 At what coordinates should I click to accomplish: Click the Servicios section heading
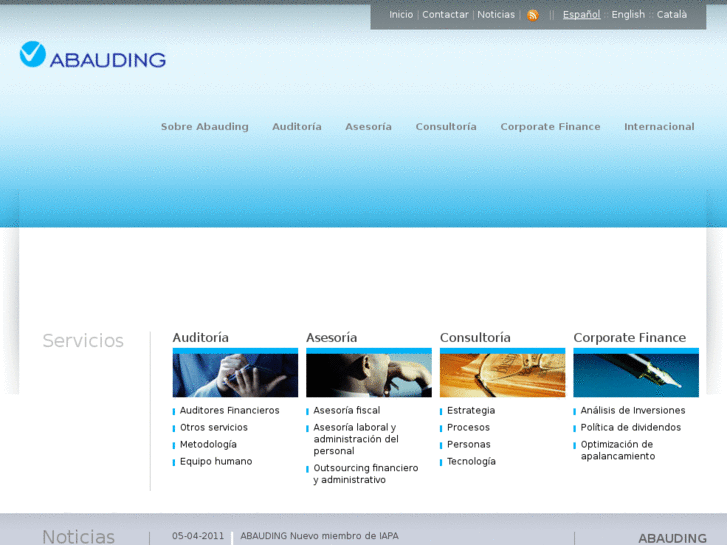click(83, 341)
